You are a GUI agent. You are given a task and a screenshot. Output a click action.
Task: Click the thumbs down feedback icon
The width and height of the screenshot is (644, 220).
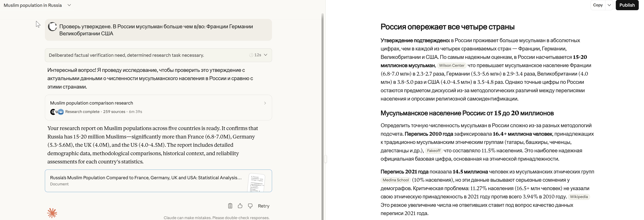[x=250, y=206]
